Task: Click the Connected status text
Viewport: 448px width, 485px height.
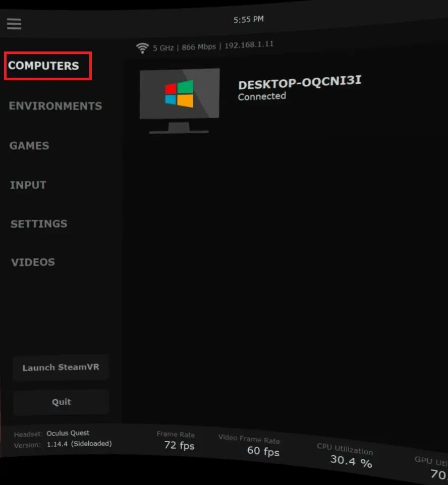Action: [x=262, y=96]
